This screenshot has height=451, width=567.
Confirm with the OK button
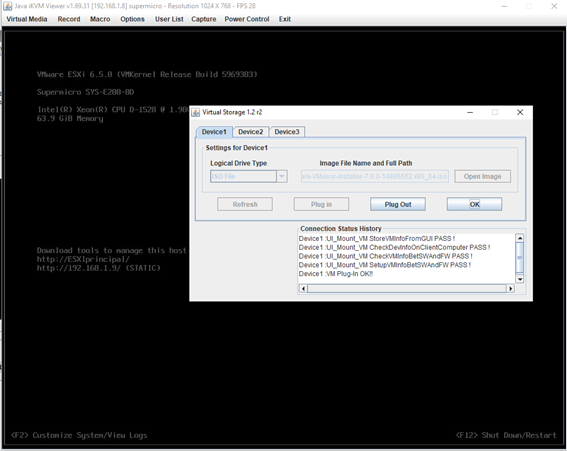point(474,204)
